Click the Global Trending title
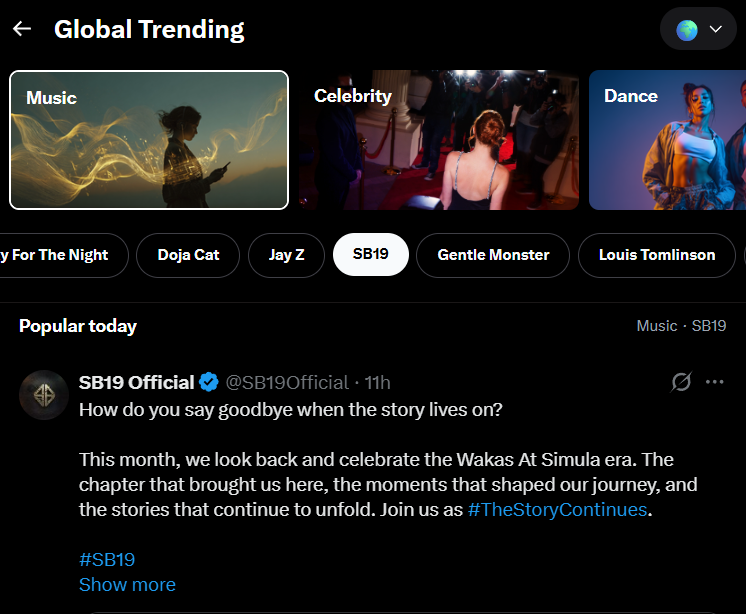 tap(149, 29)
